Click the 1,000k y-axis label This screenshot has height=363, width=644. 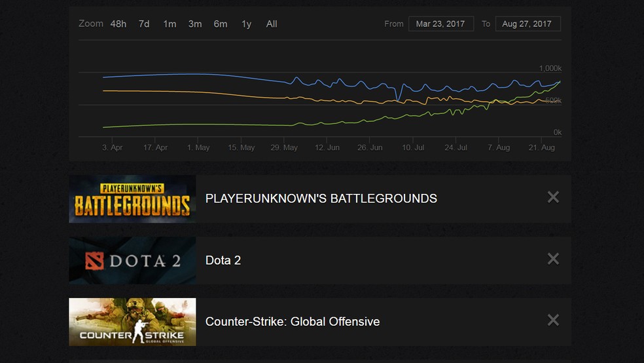pyautogui.click(x=550, y=68)
